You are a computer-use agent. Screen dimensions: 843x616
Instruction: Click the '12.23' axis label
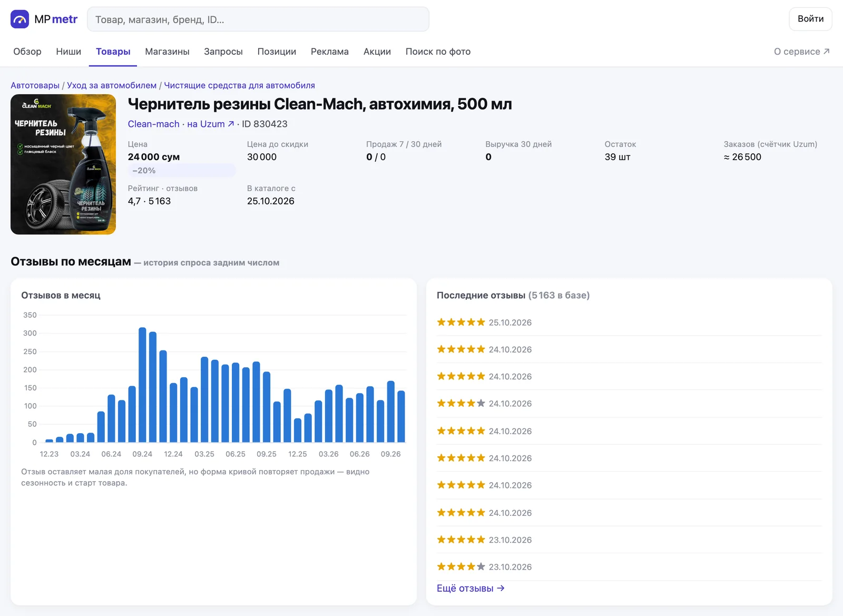click(x=49, y=454)
